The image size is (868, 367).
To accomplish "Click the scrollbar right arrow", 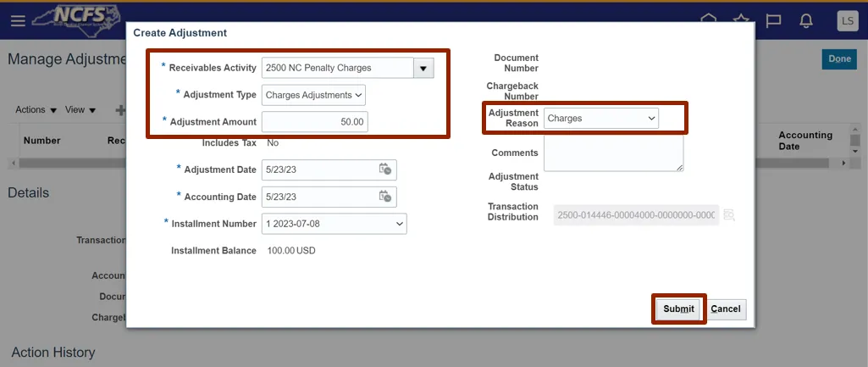I will [x=844, y=163].
